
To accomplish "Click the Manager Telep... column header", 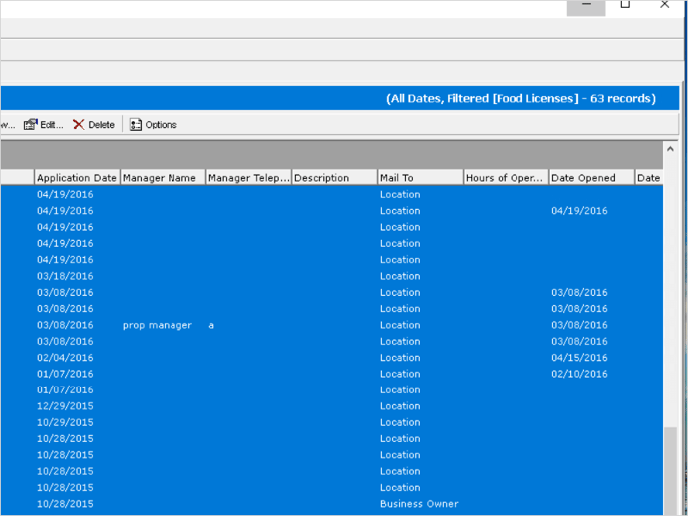I will pyautogui.click(x=248, y=178).
